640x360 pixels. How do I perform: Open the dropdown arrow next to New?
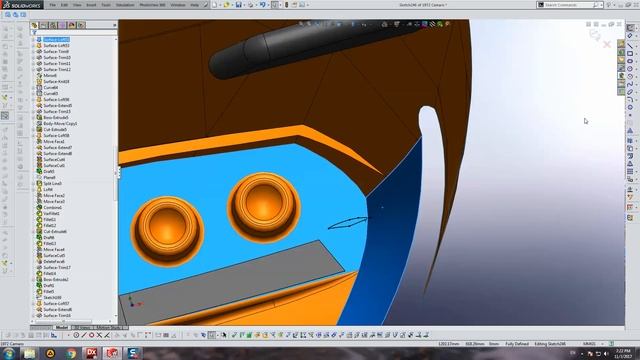(220, 5)
